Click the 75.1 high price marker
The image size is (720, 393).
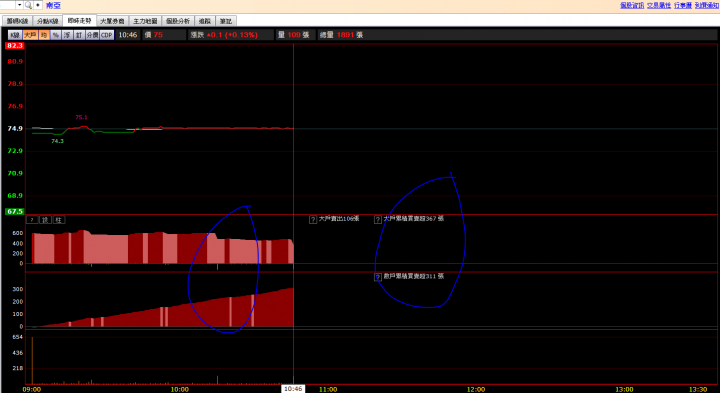pos(81,117)
